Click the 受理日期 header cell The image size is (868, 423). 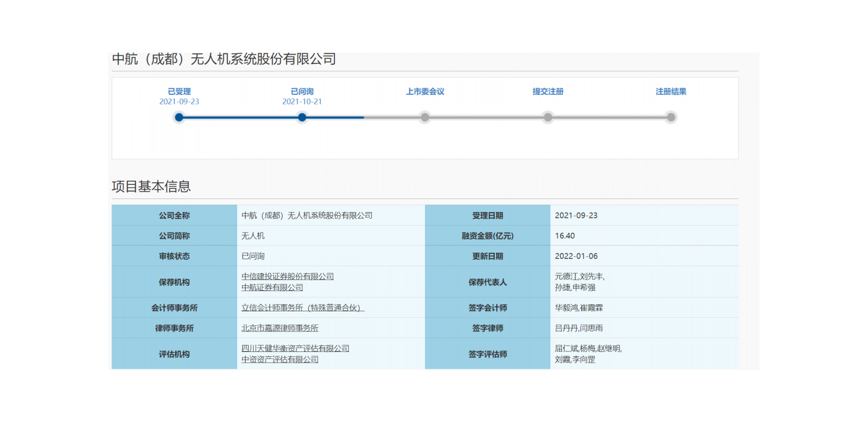click(x=487, y=215)
